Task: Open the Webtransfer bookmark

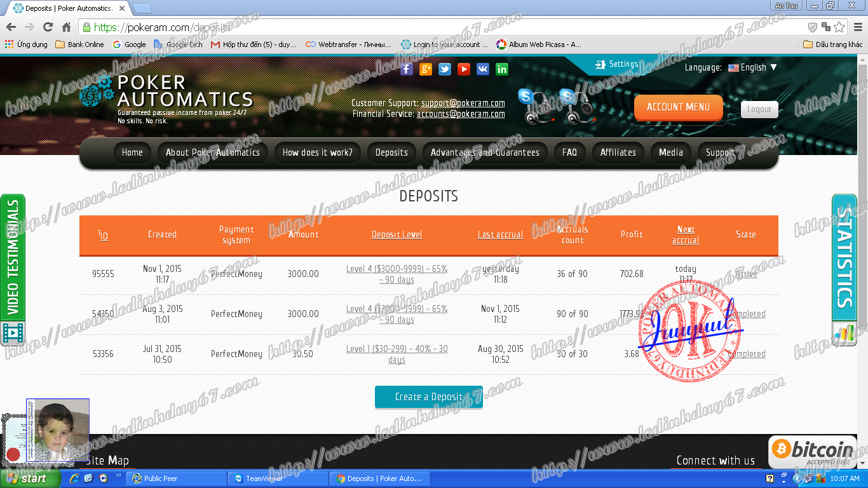Action: [348, 44]
